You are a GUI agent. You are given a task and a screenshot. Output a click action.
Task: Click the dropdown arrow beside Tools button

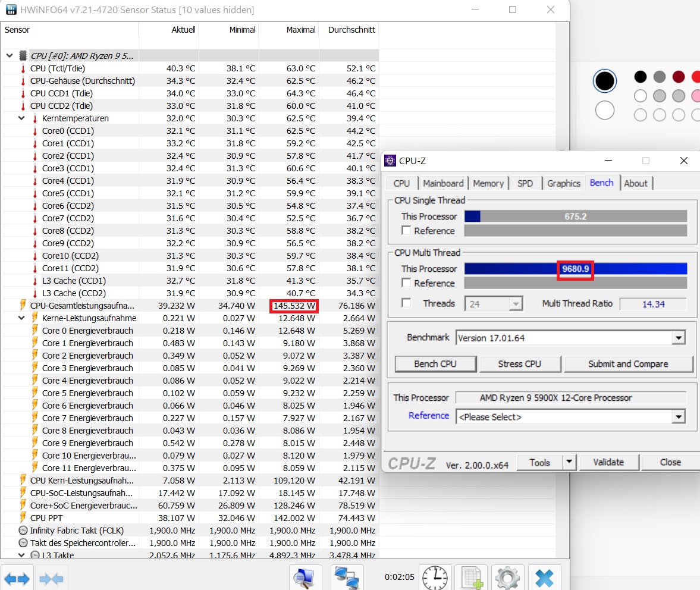tap(569, 462)
